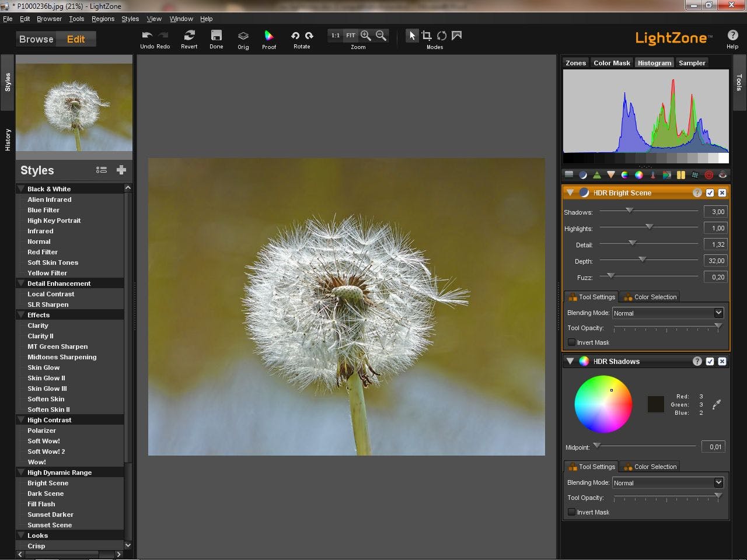Switch to the Zones tab
This screenshot has width=747, height=560.
pos(575,63)
